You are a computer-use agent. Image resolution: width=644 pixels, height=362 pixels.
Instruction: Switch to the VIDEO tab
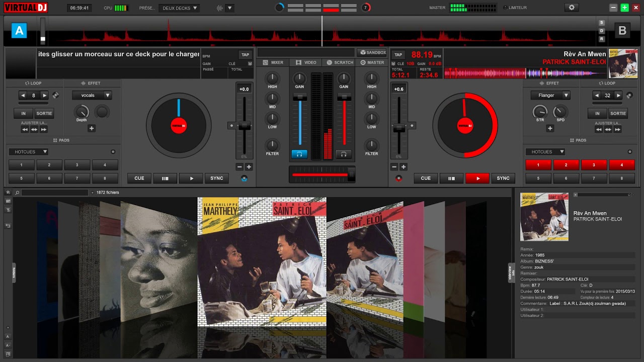pos(306,62)
